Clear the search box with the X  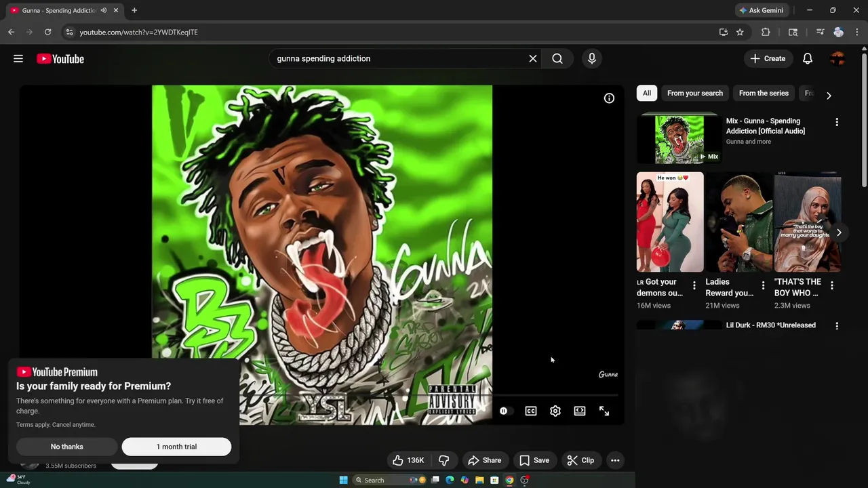pos(533,59)
